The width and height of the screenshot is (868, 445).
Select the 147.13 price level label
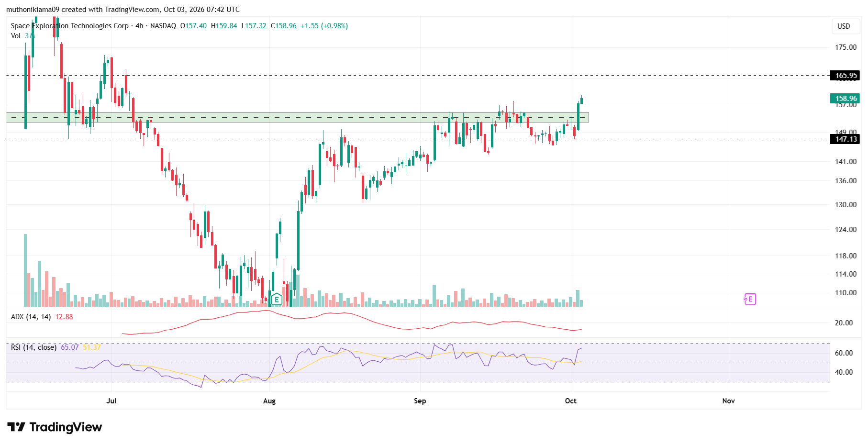click(x=846, y=139)
